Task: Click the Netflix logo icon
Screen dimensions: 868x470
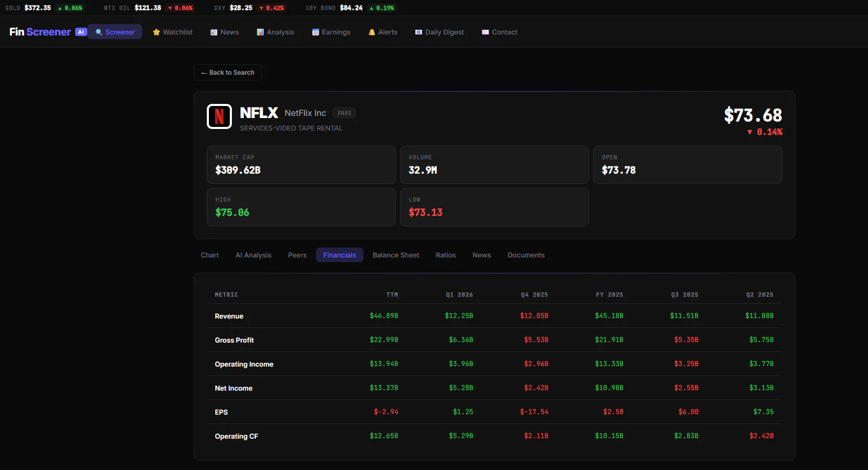Action: pos(219,116)
